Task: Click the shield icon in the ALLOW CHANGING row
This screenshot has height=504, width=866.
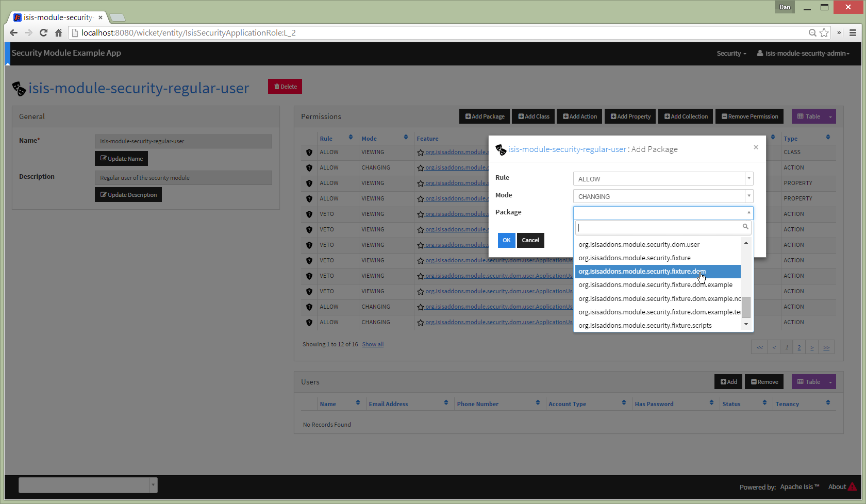Action: point(309,167)
